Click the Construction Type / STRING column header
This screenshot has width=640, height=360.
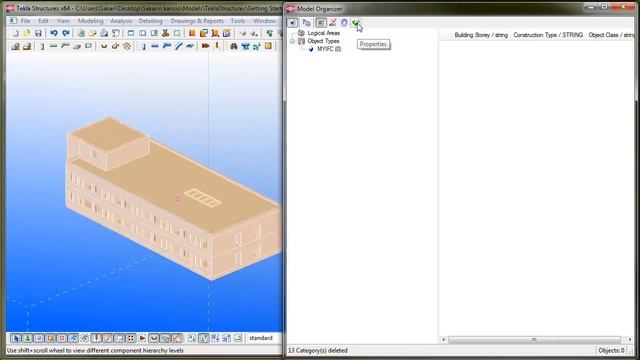[548, 35]
